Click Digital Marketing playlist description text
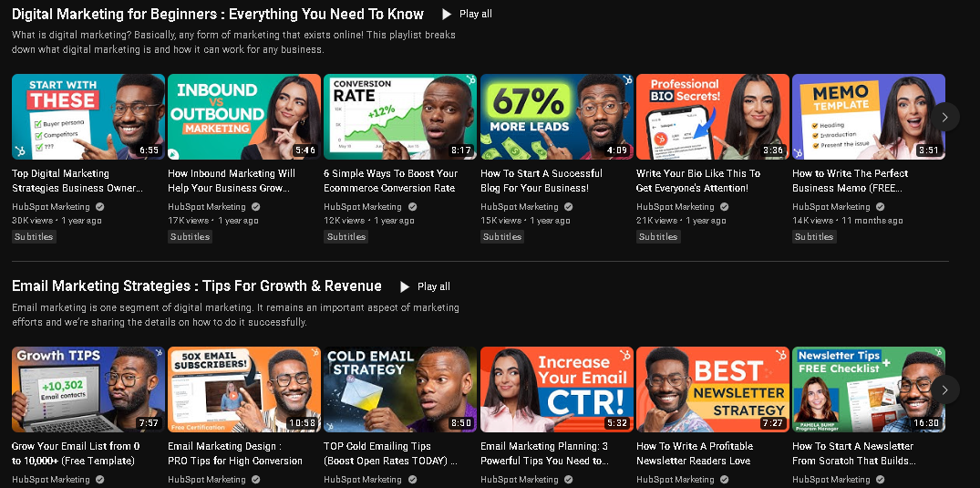The image size is (980, 488). pyautogui.click(x=233, y=42)
